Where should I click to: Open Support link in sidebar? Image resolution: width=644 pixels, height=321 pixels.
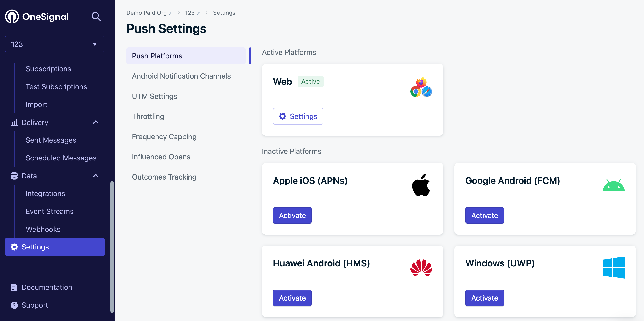pyautogui.click(x=35, y=305)
